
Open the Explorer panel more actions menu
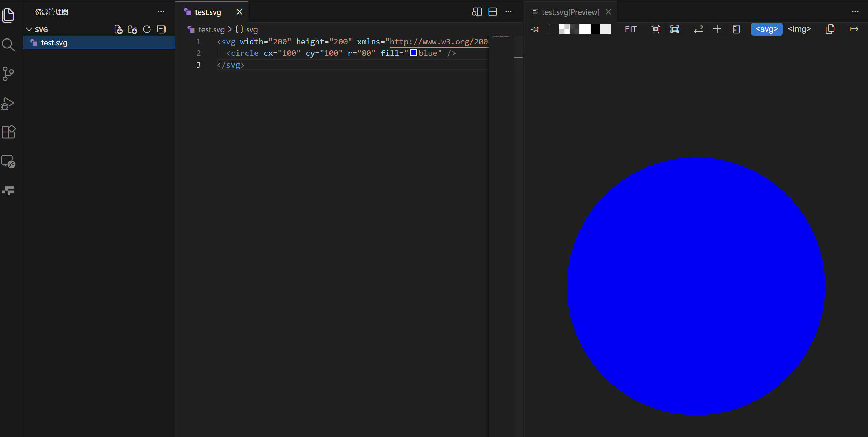(x=161, y=12)
